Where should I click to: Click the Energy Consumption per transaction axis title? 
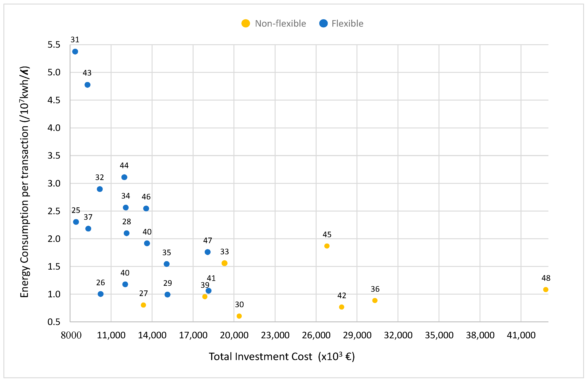24,182
